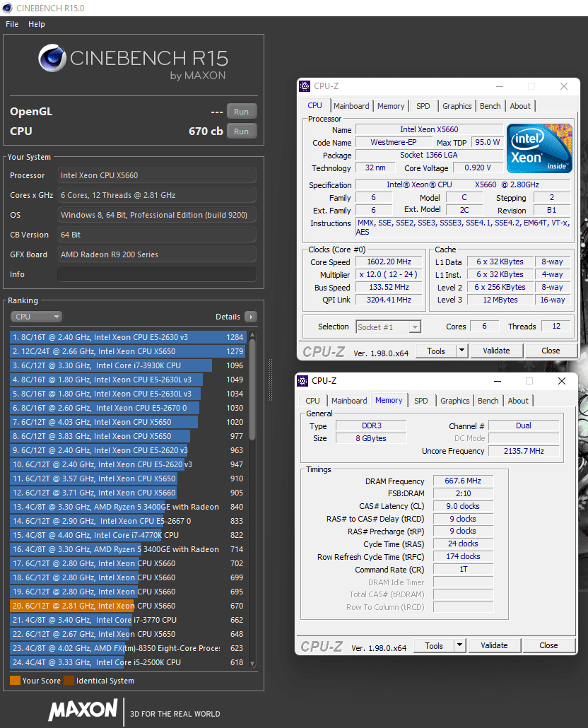Click the Details arrow button in Ranking
This screenshot has height=728, width=588.
pos(251,317)
